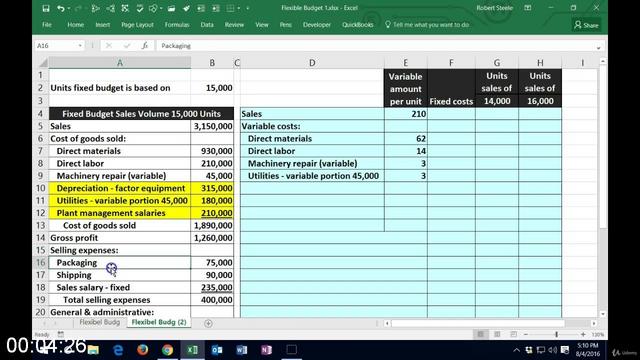Image resolution: width=640 pixels, height=360 pixels.
Task: Open the Undo history dropdown arrow
Action: [x=69, y=8]
